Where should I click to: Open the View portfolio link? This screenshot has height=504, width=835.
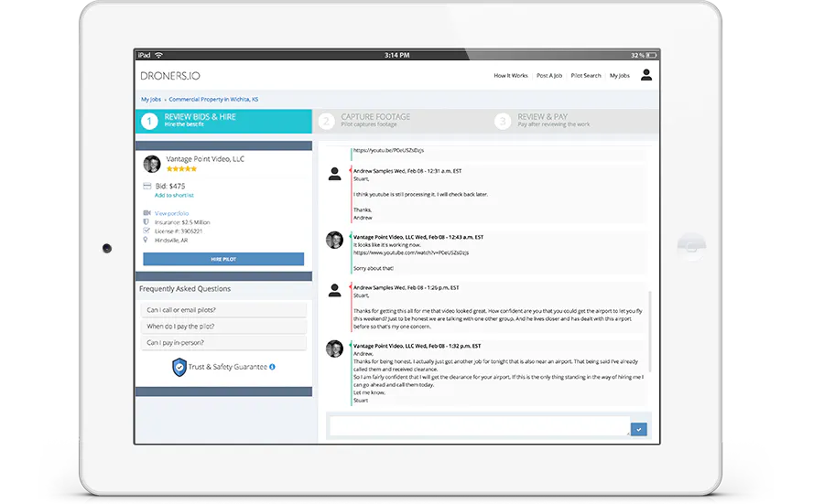[171, 213]
